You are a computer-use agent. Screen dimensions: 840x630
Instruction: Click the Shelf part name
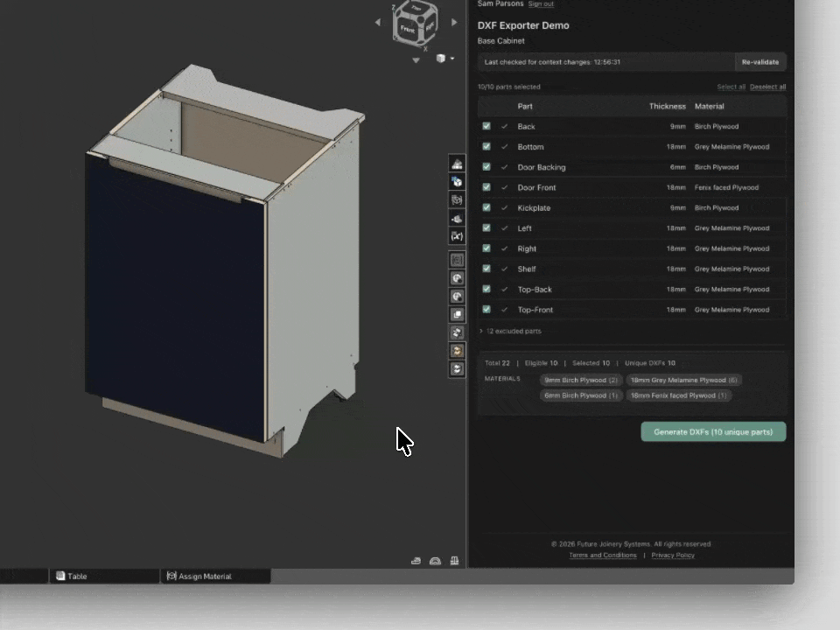tap(527, 269)
